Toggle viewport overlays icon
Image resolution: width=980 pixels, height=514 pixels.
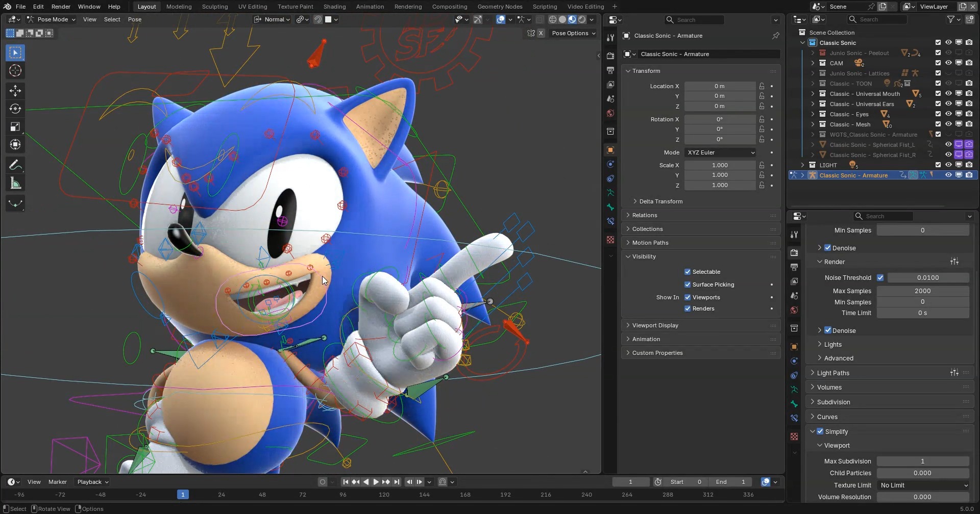click(x=501, y=19)
